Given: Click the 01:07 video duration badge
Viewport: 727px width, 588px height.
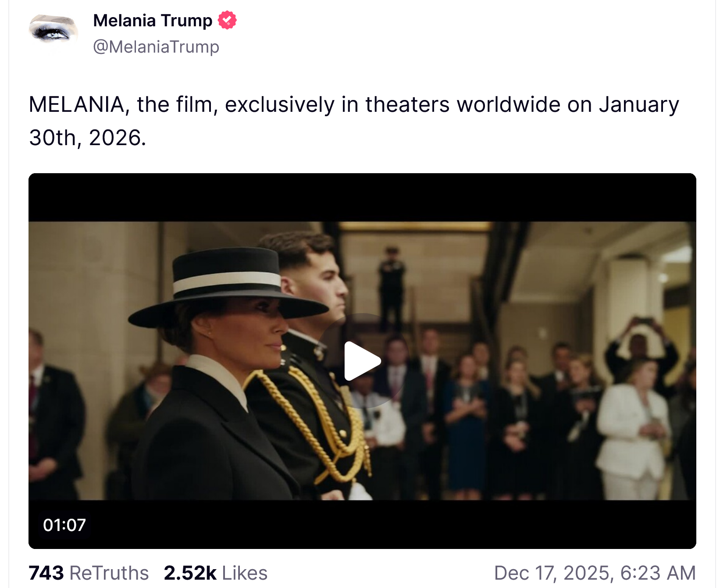Looking at the screenshot, I should pos(64,525).
